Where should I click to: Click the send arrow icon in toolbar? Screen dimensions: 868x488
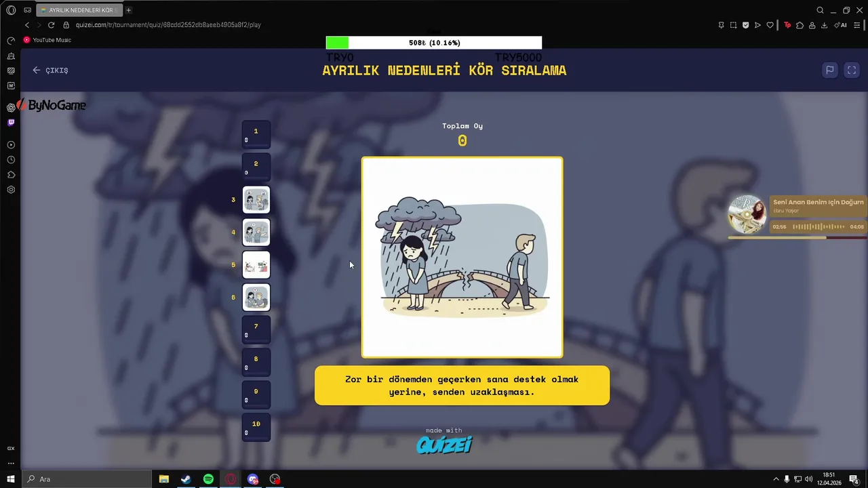757,25
